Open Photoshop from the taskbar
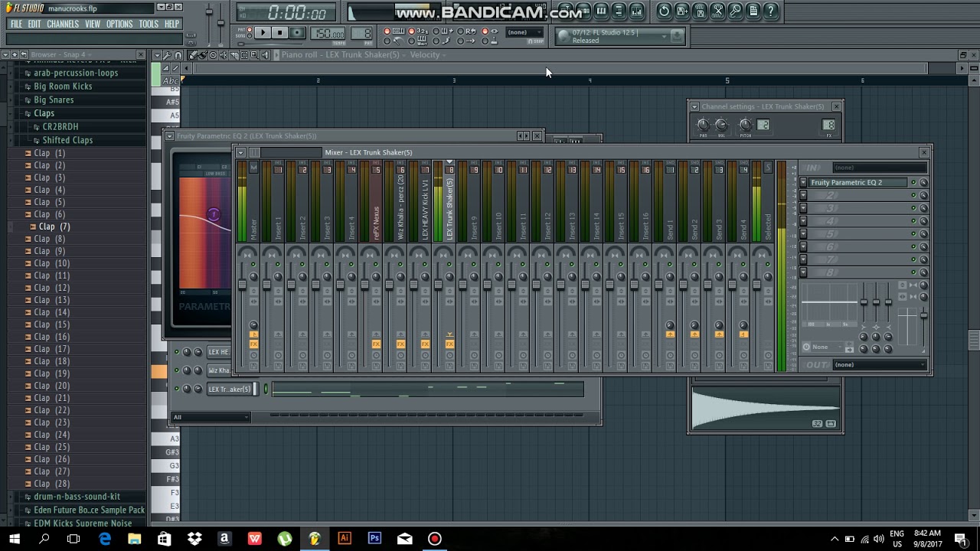The width and height of the screenshot is (980, 551). click(374, 539)
